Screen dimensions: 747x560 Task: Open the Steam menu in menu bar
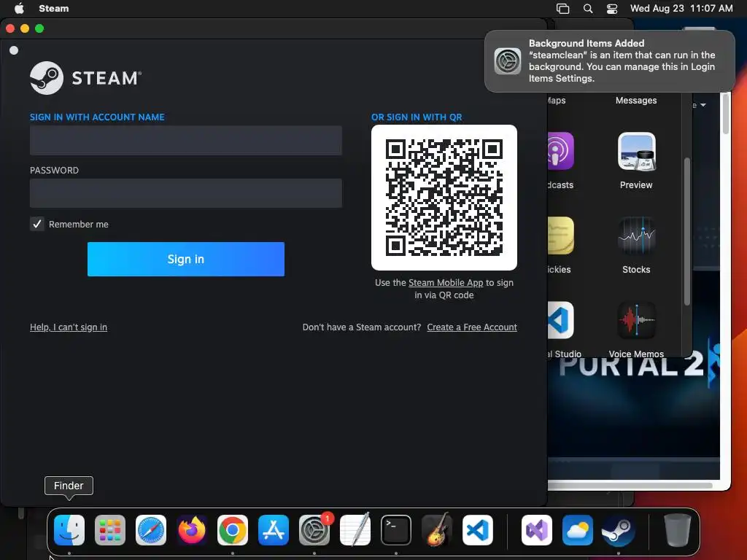tap(54, 8)
